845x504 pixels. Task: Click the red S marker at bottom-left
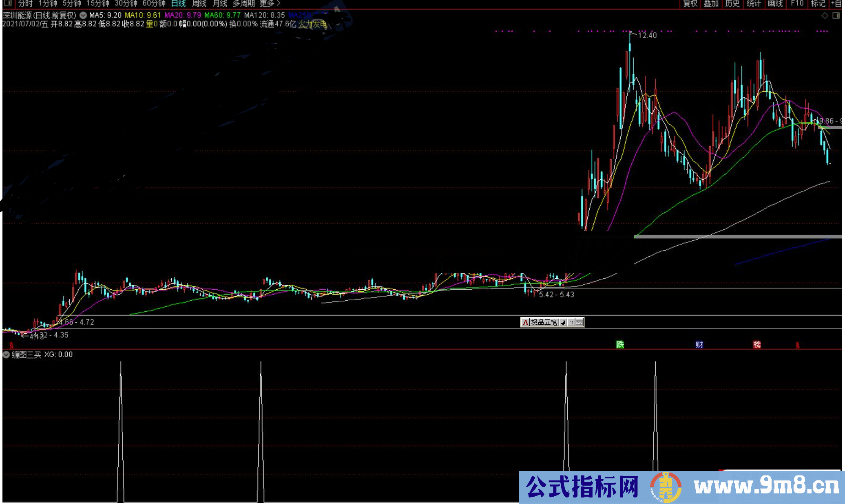11,346
